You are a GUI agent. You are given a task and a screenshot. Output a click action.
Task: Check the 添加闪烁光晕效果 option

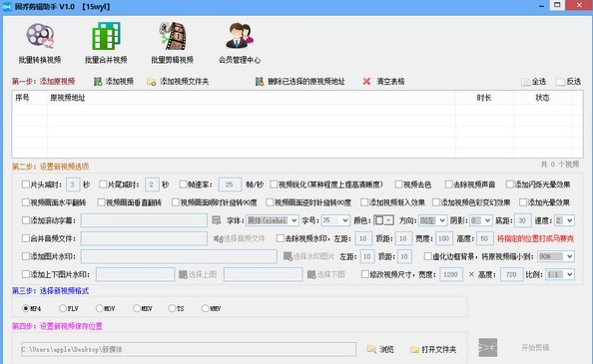pos(510,184)
